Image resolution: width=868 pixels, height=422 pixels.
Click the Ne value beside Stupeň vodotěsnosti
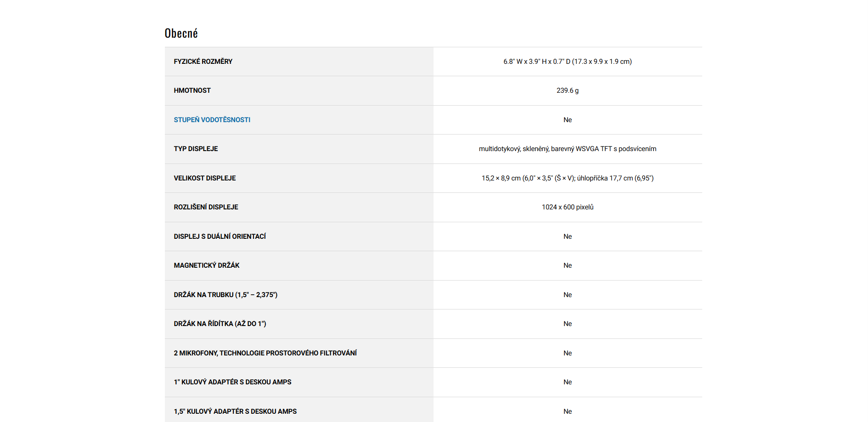click(x=568, y=120)
